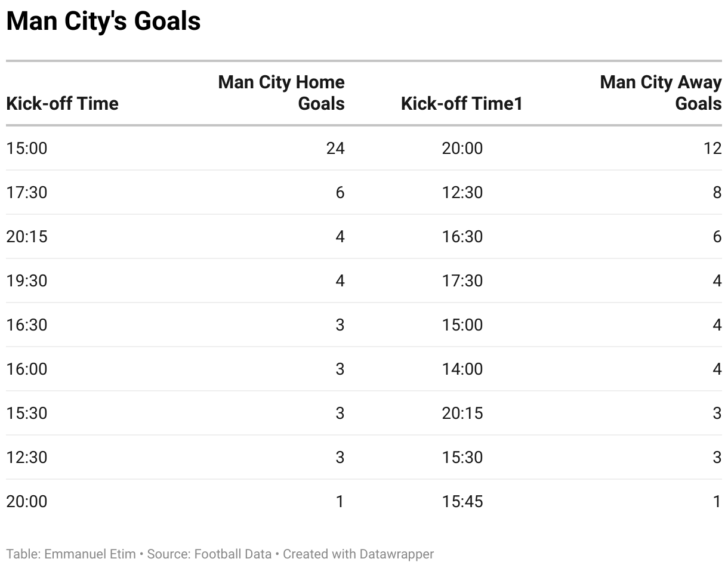Click the 19:30 kick-off time cell

click(x=27, y=280)
